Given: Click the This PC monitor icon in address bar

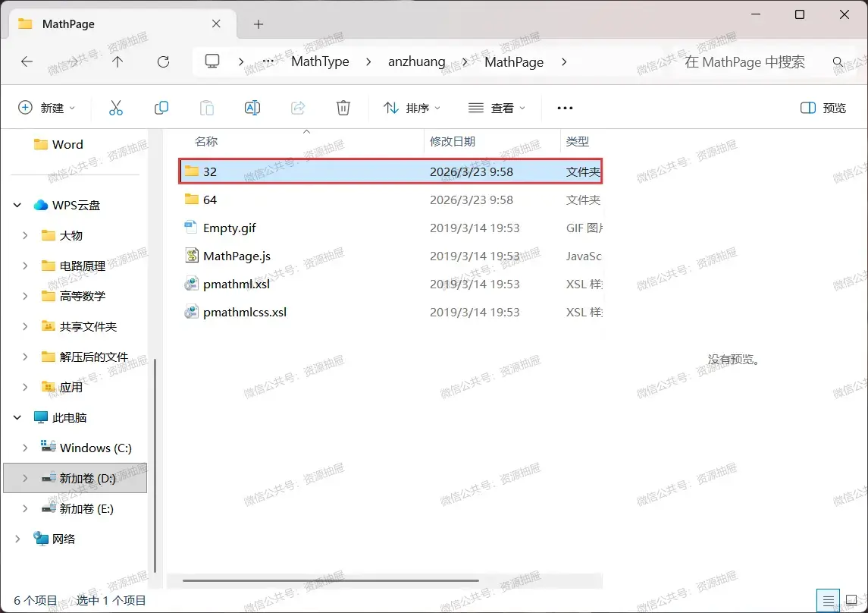Looking at the screenshot, I should [212, 61].
